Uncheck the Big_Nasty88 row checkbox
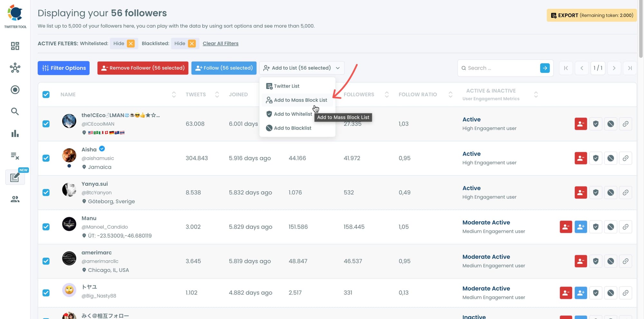The image size is (644, 319). [x=46, y=293]
